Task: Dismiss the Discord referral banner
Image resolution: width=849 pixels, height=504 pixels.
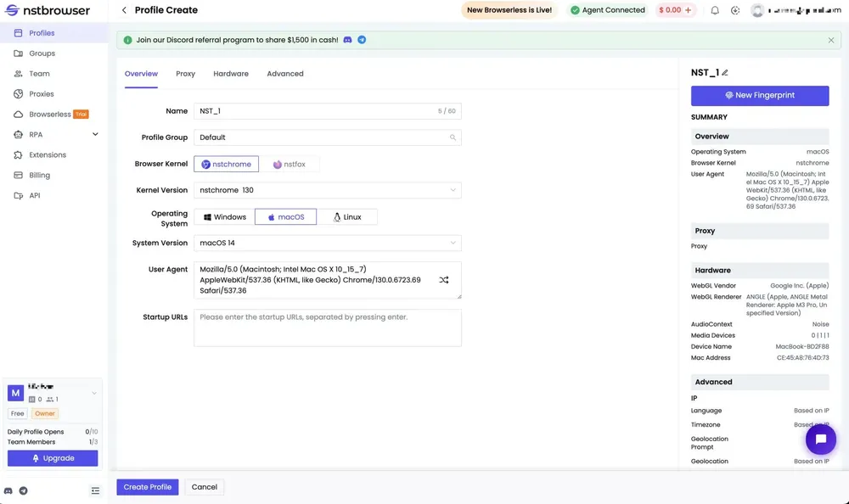Action: 831,40
